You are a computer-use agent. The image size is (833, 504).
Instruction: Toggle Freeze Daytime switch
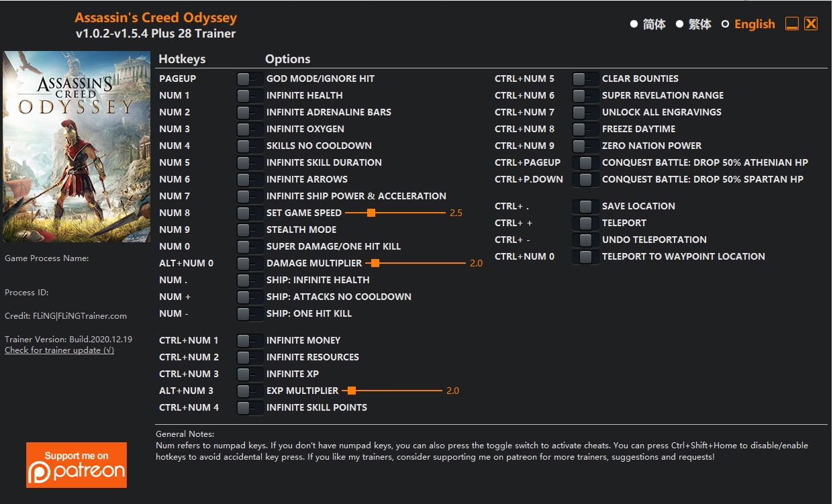pos(585,129)
